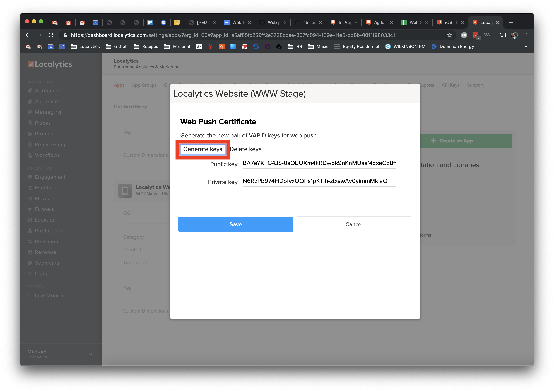Open the Dominion Energy bookmark
The image size is (554, 392).
[453, 47]
